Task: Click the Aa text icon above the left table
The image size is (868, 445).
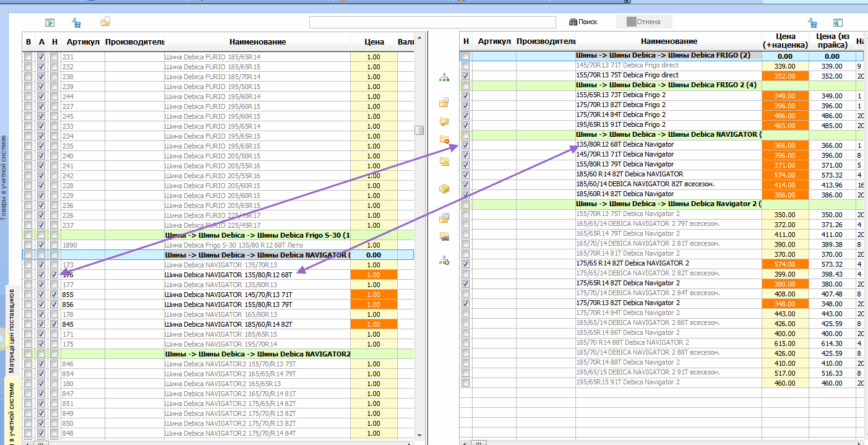Action: click(x=77, y=22)
